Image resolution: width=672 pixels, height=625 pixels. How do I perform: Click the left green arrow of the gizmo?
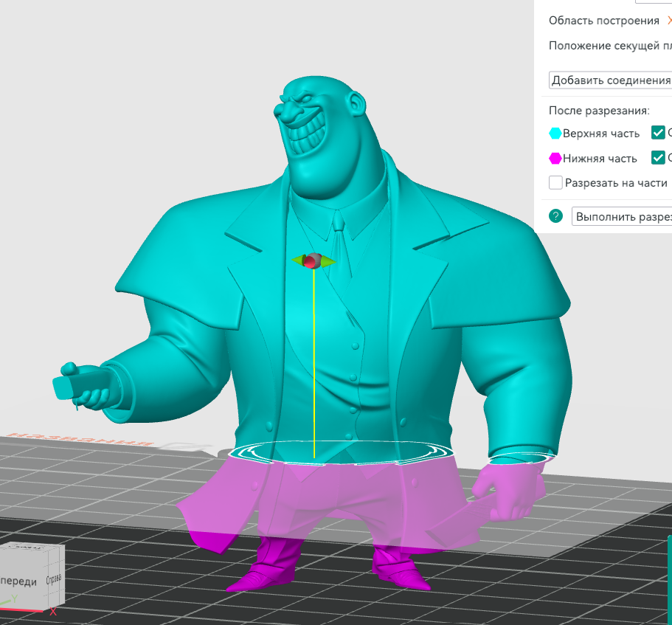[297, 260]
